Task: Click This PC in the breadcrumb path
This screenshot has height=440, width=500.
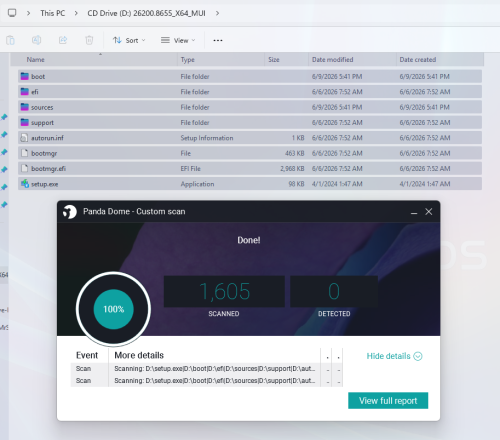Action: click(x=53, y=13)
